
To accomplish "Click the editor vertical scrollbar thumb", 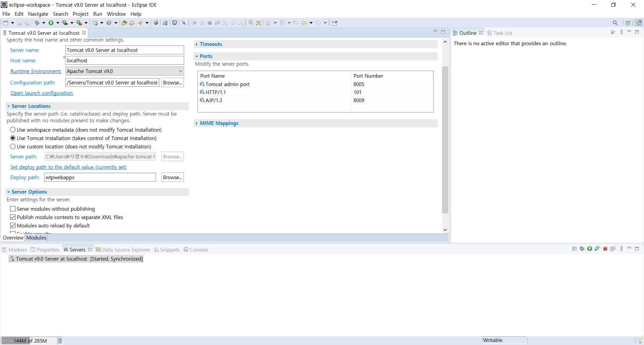I will 445,140.
